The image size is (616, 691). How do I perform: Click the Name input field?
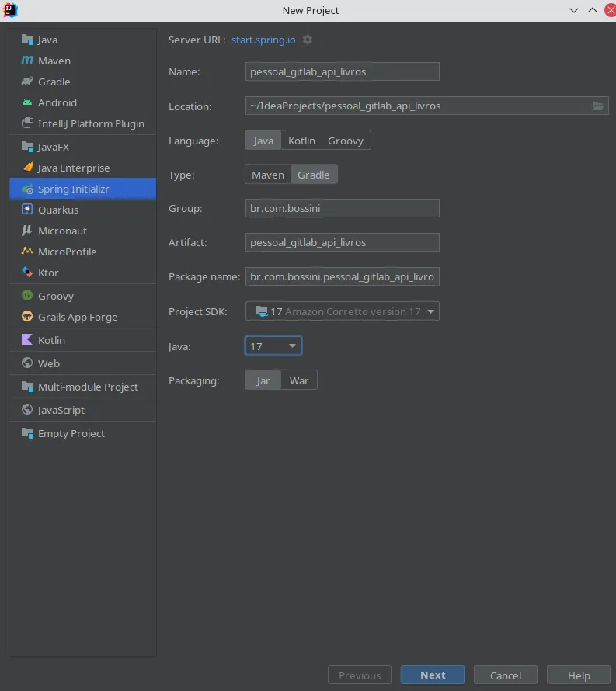[342, 71]
